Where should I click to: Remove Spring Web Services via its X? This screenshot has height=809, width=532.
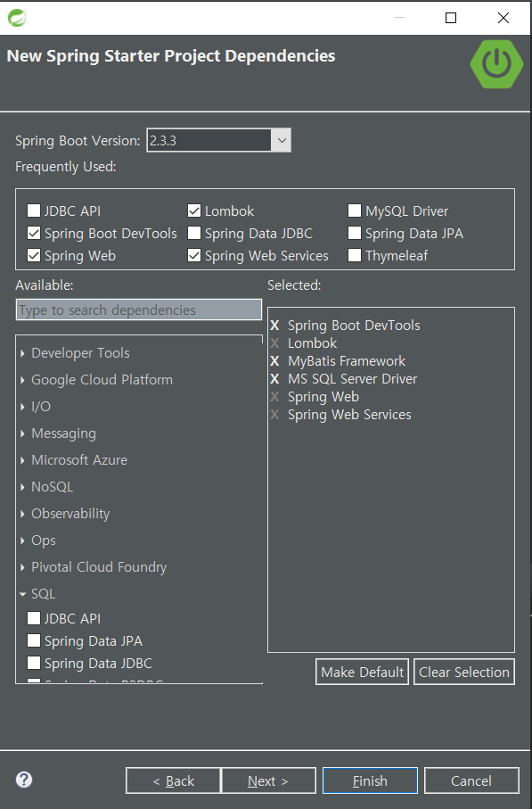(274, 415)
